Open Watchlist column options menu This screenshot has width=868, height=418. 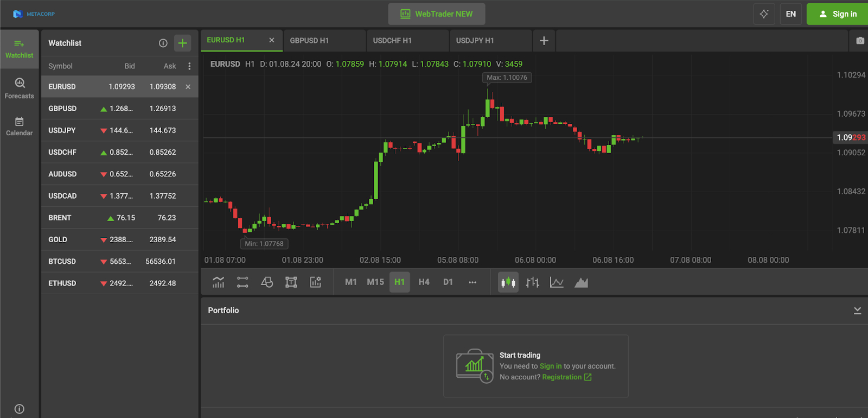(189, 66)
